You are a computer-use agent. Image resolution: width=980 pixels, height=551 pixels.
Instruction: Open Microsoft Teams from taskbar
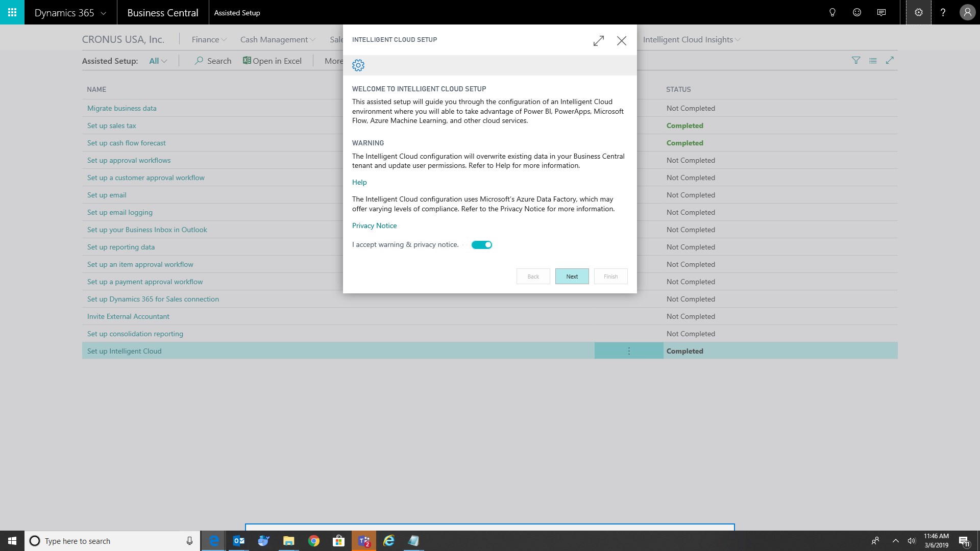364,541
